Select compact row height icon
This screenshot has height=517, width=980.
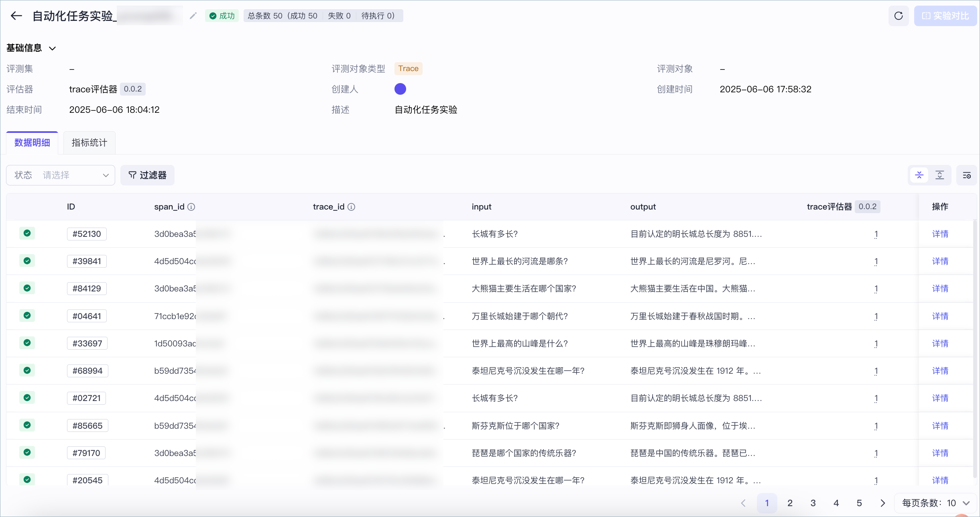(919, 175)
